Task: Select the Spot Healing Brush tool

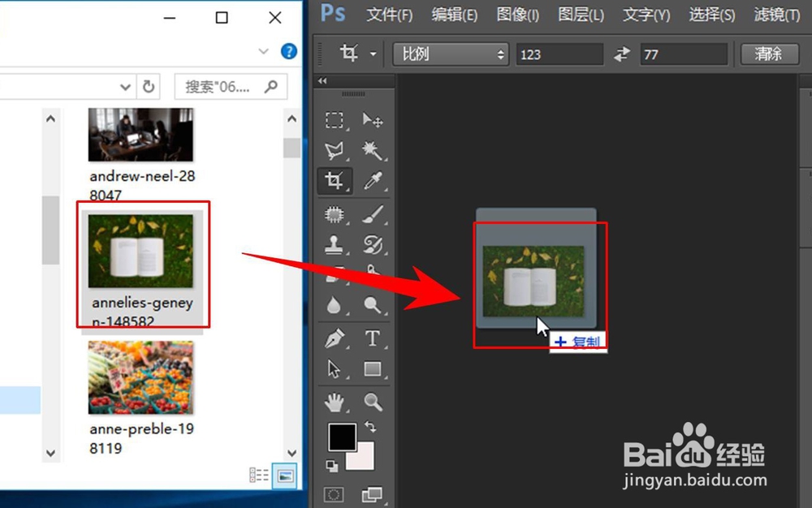Action: (335, 214)
